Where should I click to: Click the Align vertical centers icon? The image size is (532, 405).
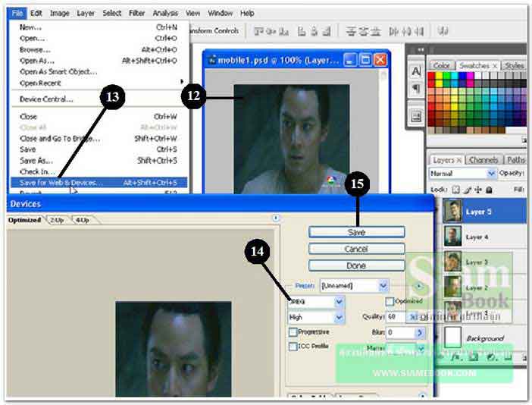coord(271,32)
